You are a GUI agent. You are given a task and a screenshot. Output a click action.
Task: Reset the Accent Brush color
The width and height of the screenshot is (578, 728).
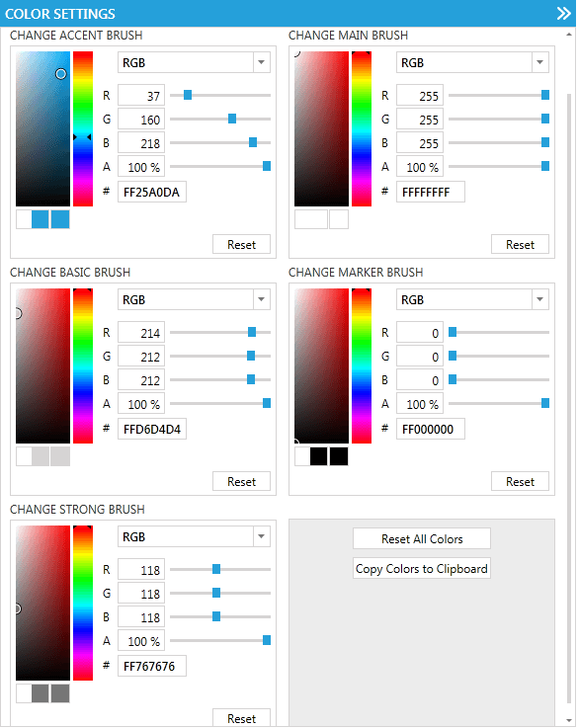[241, 244]
